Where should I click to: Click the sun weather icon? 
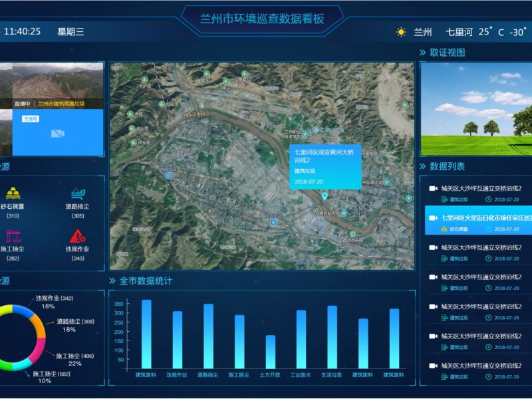(x=401, y=32)
